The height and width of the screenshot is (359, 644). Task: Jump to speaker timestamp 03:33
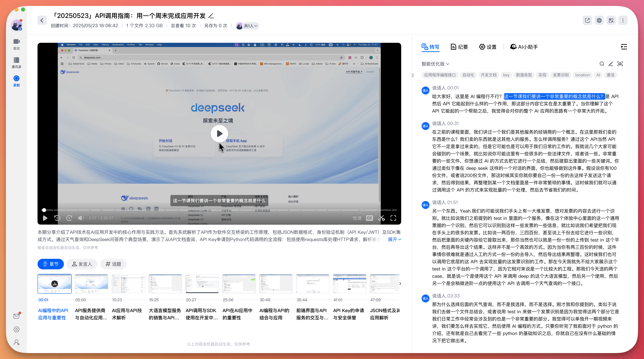(x=453, y=296)
